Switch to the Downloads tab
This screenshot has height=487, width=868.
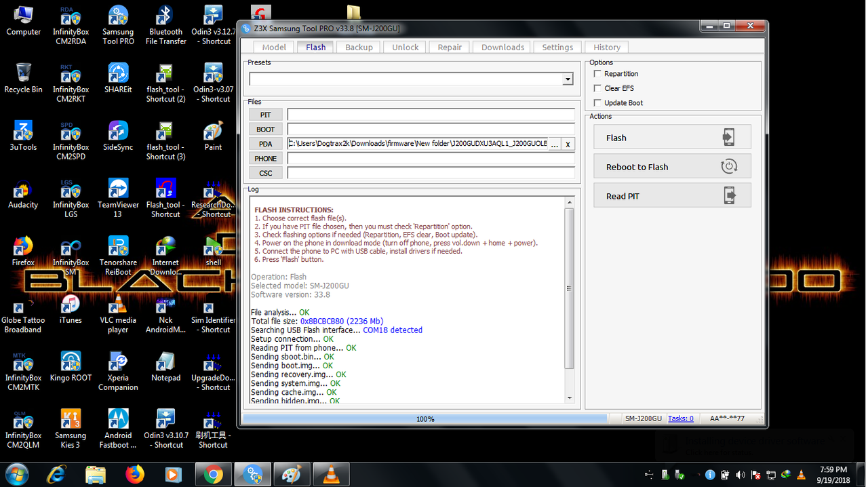point(502,47)
